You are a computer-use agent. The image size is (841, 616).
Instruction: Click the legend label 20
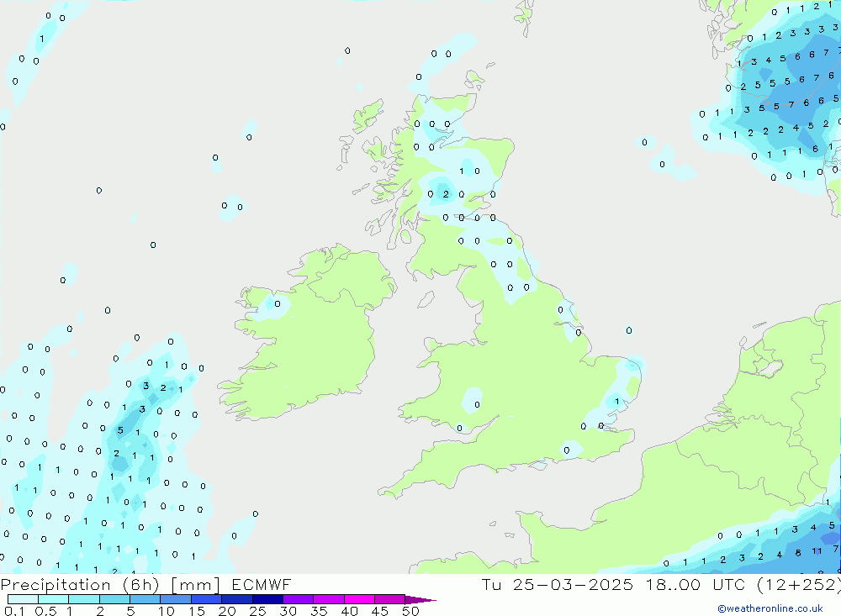point(227,611)
